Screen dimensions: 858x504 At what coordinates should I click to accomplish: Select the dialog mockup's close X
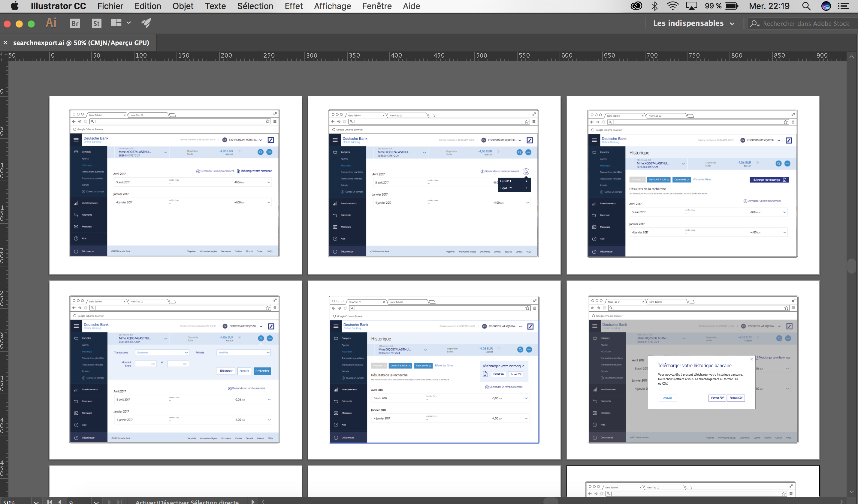tap(751, 359)
